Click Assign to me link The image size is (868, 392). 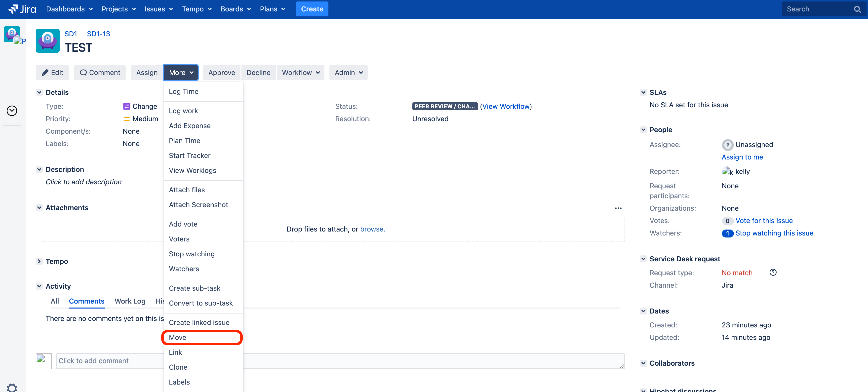tap(742, 157)
